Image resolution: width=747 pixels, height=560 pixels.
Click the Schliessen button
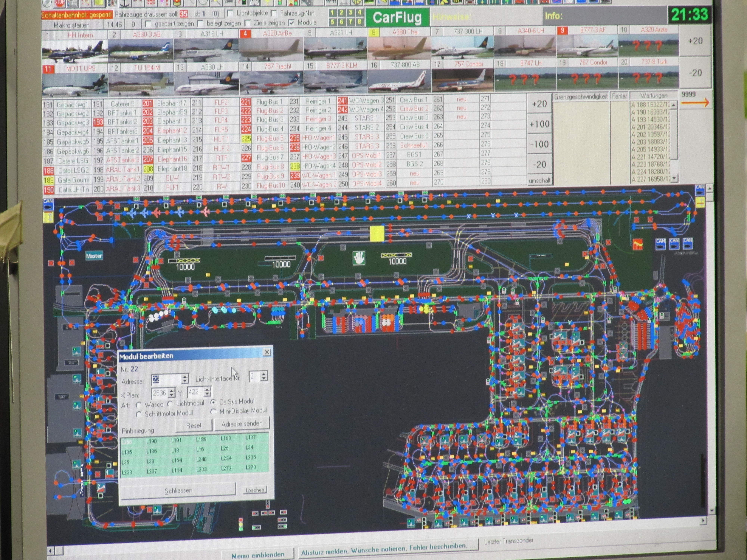[178, 490]
